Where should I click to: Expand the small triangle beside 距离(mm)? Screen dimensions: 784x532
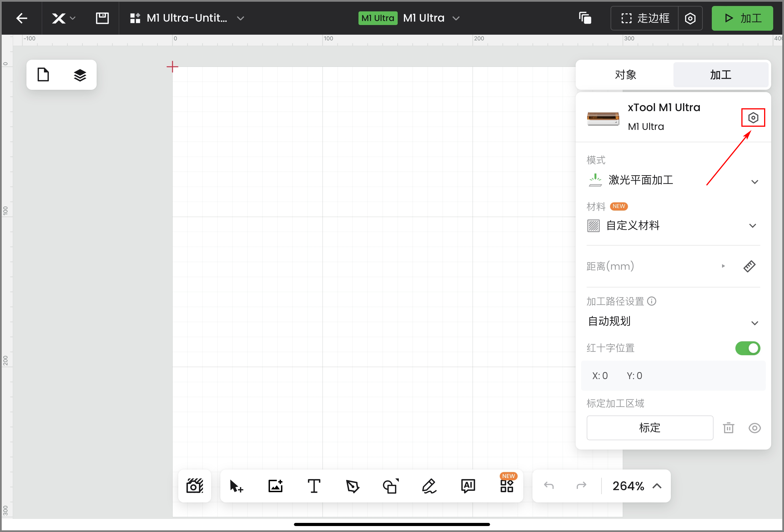(x=723, y=266)
